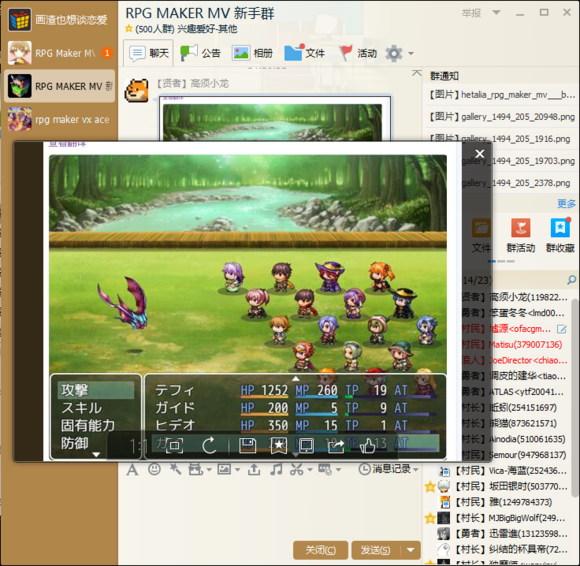Open the dropdown arrow next to 举报
The image size is (580, 566).
[496, 13]
